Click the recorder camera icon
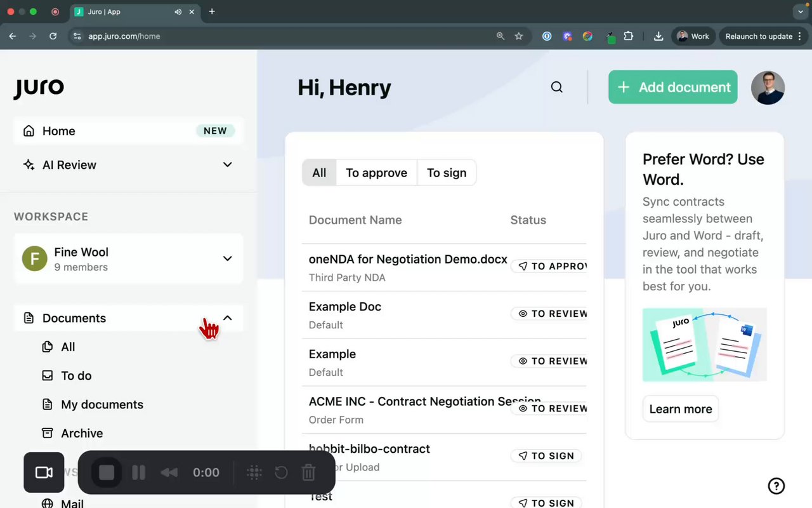 pyautogui.click(x=44, y=472)
